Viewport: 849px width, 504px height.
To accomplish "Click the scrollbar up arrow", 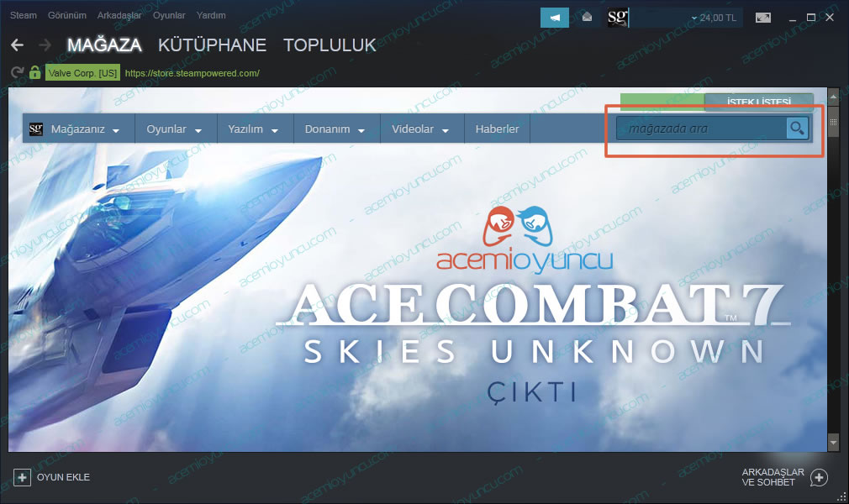I will coord(833,97).
